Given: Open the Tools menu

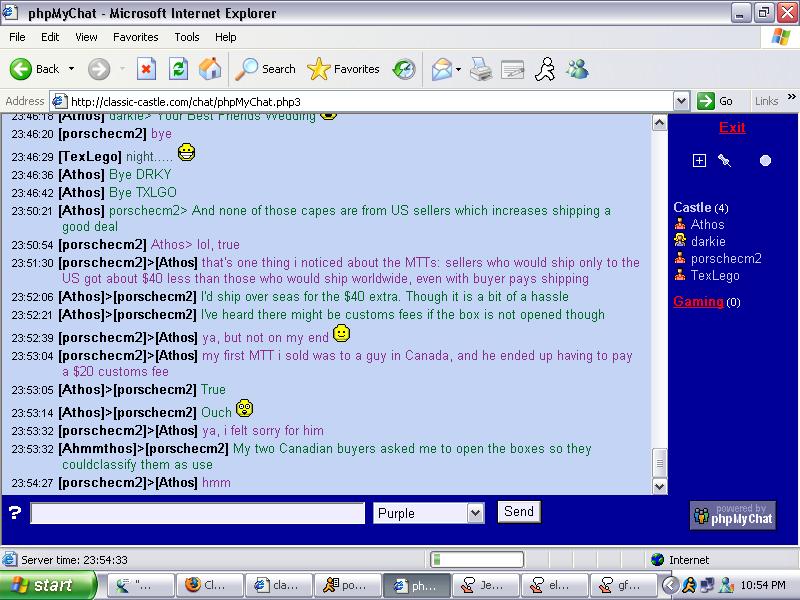Looking at the screenshot, I should (x=187, y=37).
